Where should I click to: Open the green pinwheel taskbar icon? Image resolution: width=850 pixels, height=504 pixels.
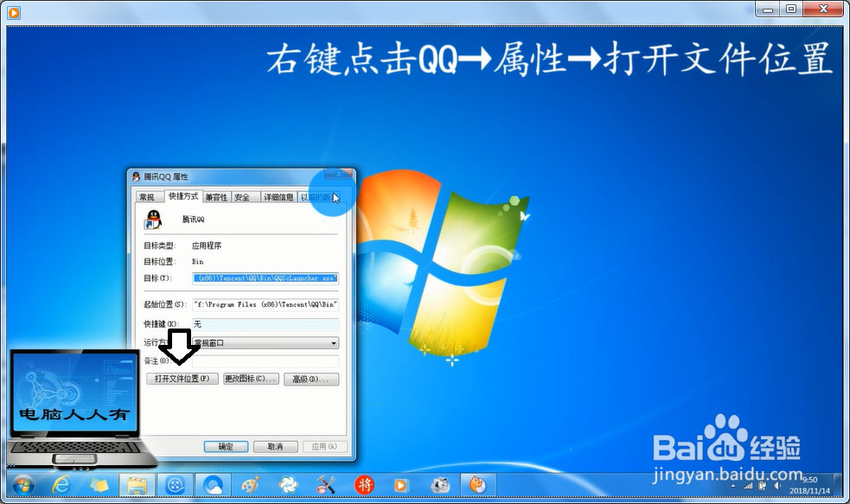289,485
